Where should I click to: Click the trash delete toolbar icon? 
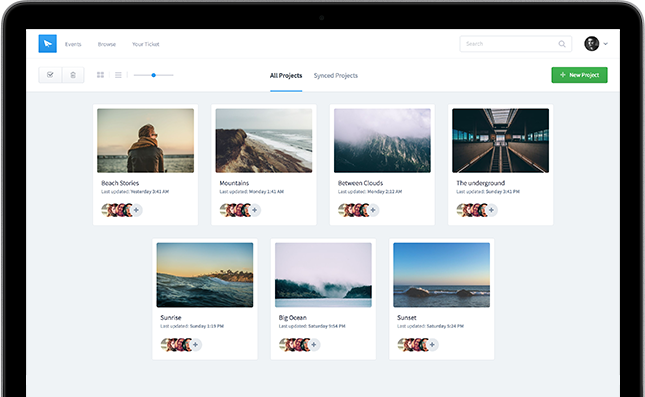tap(73, 75)
